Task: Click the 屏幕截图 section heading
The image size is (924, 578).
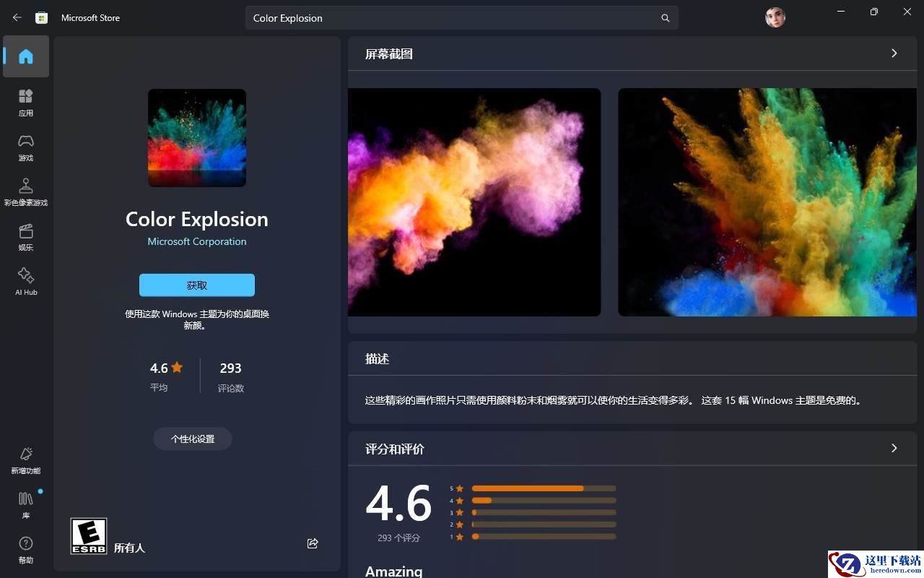Action: (389, 54)
